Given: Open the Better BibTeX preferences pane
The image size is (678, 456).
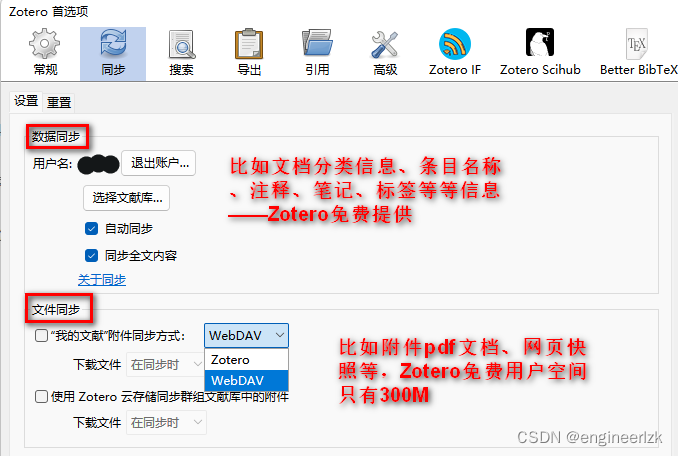Looking at the screenshot, I should [638, 53].
